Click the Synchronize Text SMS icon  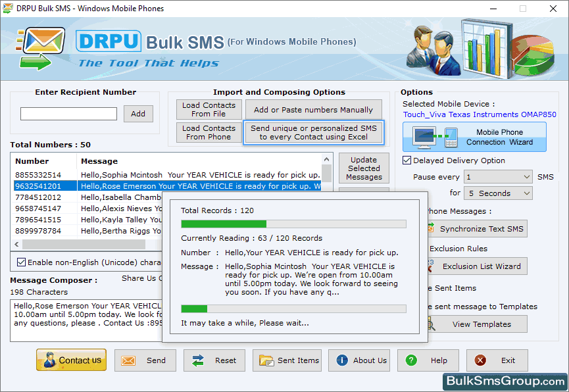pyautogui.click(x=431, y=228)
